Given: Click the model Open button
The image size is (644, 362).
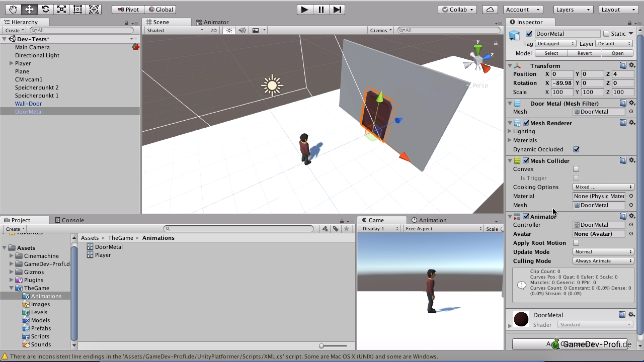Looking at the screenshot, I should tap(618, 53).
